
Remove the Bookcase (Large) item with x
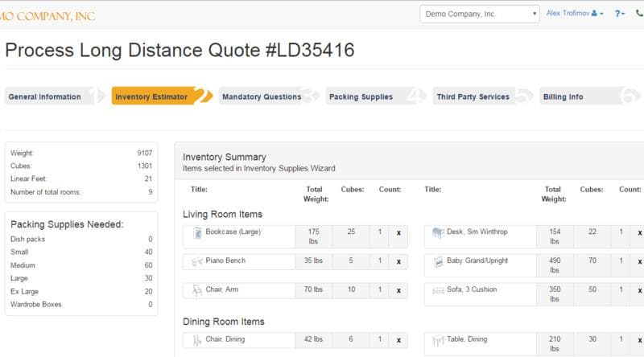point(398,232)
